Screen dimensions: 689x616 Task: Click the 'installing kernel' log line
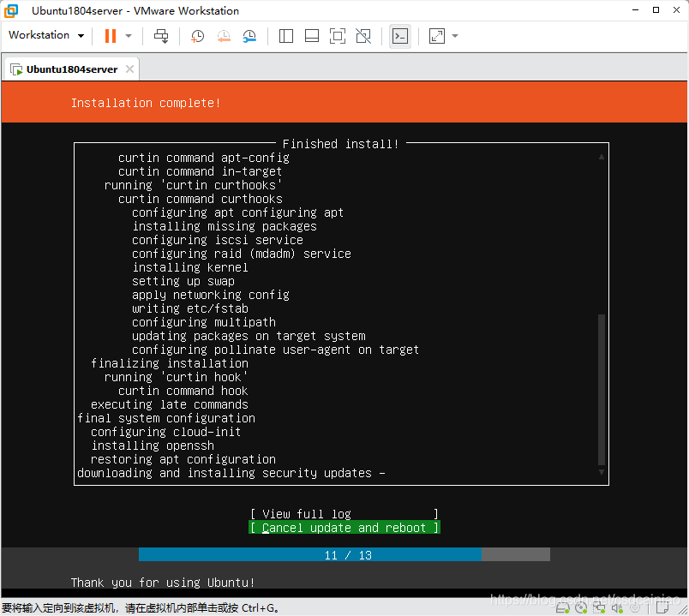pyautogui.click(x=190, y=267)
